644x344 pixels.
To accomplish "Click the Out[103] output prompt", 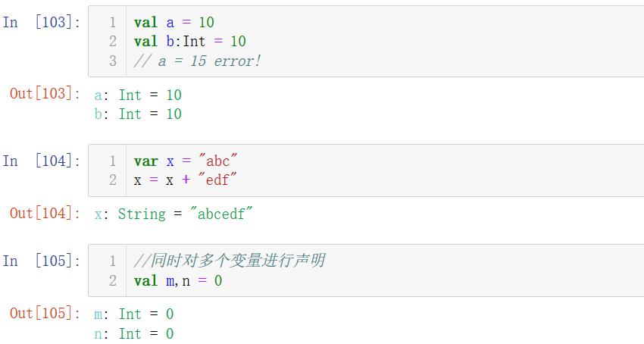I will 45,94.
